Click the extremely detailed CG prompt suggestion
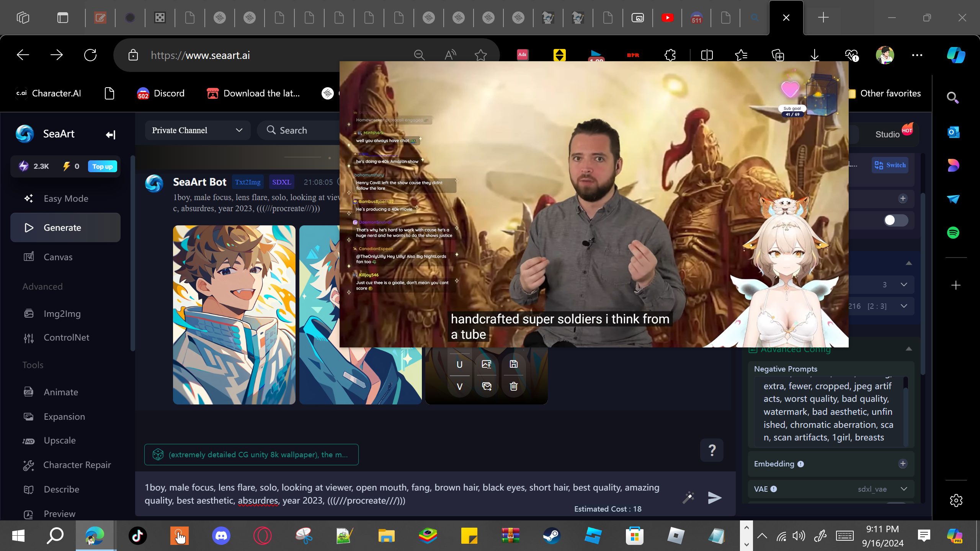This screenshot has height=551, width=980. 252,455
